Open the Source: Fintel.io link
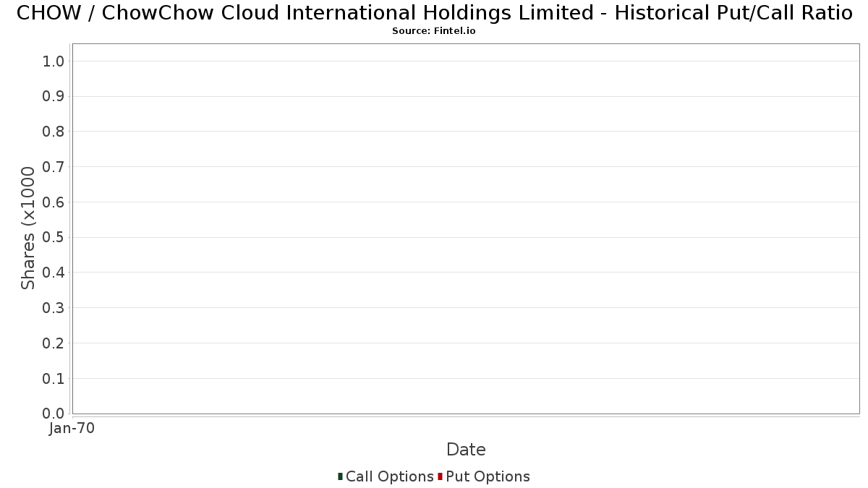Image resolution: width=868 pixels, height=488 pixels. pos(434,31)
